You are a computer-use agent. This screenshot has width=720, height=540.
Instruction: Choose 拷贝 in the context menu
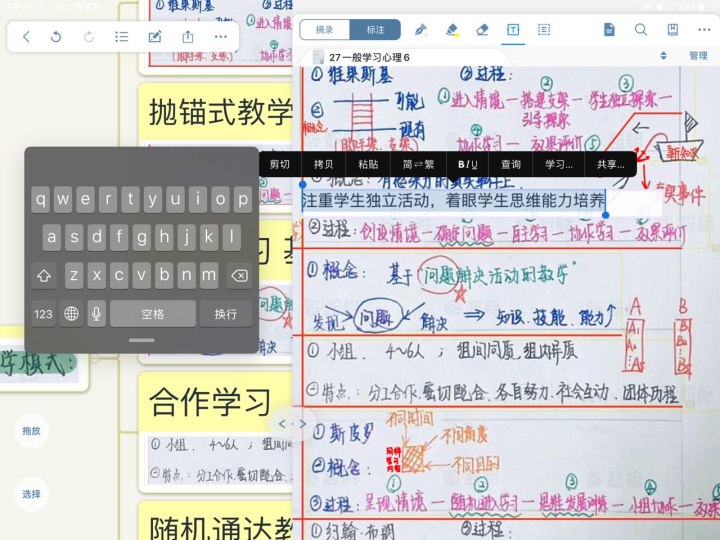pyautogui.click(x=324, y=164)
